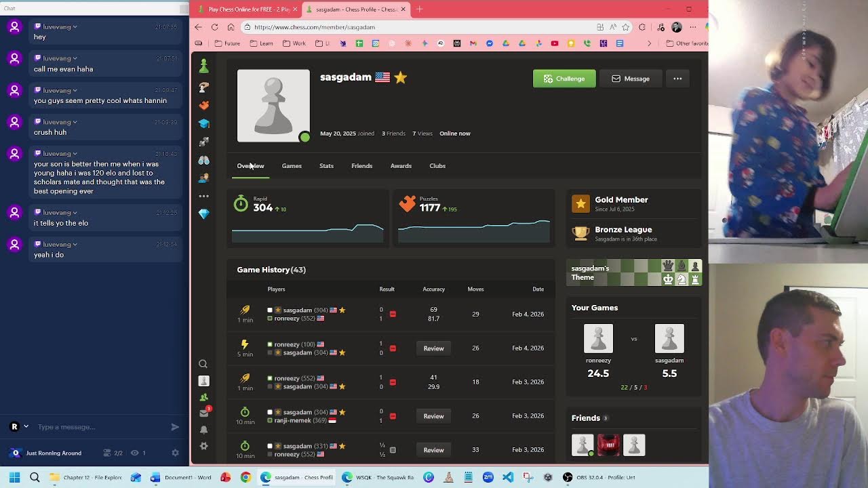This screenshot has height=488, width=868.
Task: Add this page to favorites star
Action: (625, 27)
